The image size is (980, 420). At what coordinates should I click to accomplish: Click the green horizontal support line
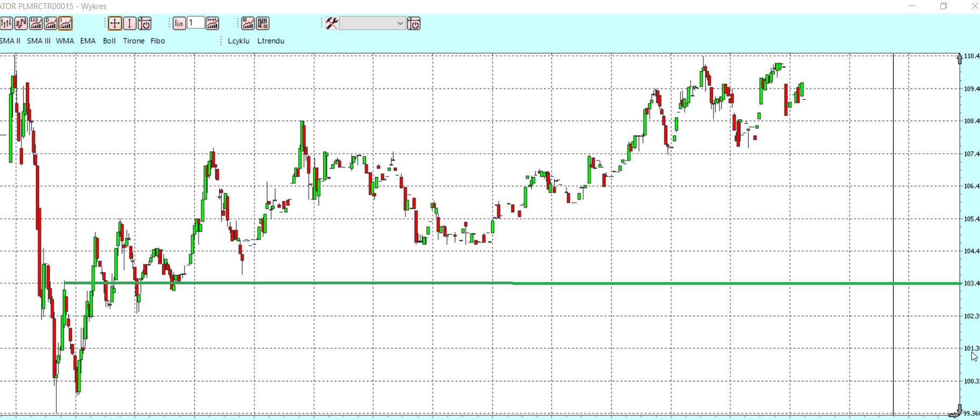point(512,283)
